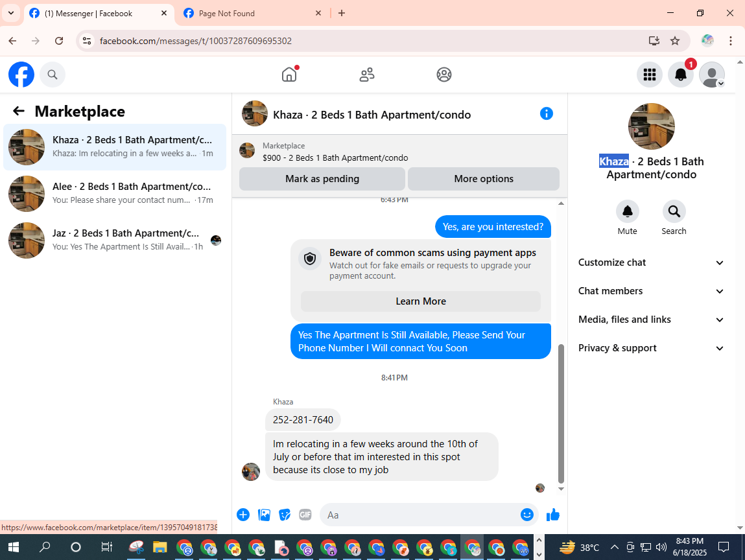The width and height of the screenshot is (745, 560).
Task: Expand Privacy & support section
Action: [651, 348]
